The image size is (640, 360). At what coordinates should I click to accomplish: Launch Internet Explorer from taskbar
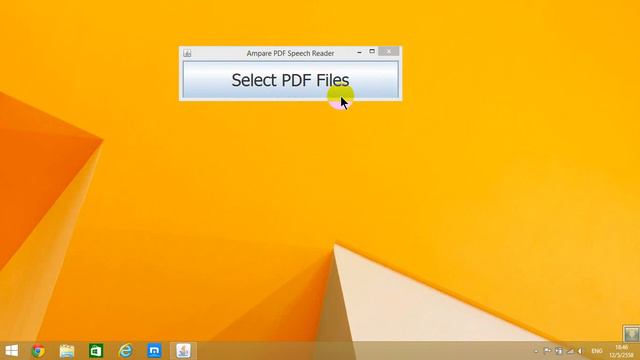125,351
